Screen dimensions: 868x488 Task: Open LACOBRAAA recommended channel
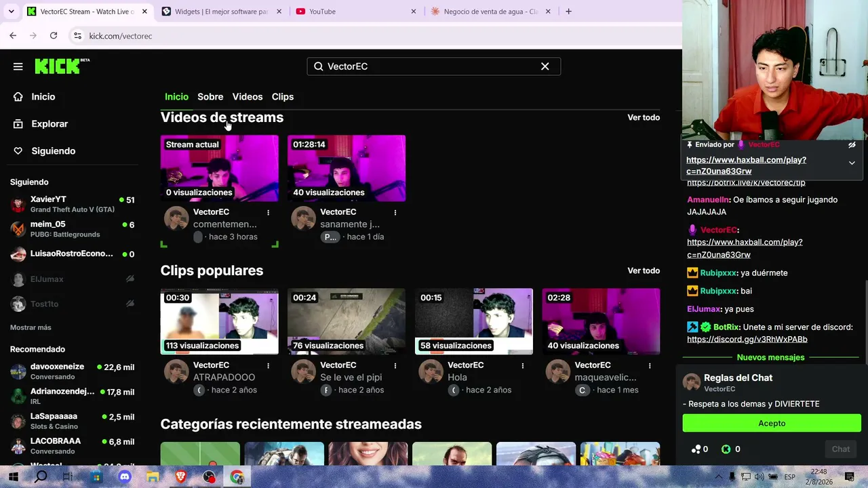[x=73, y=446]
